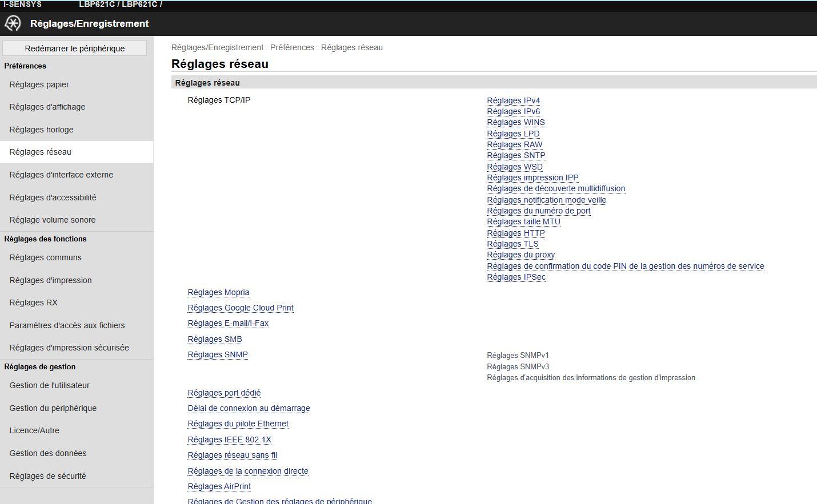817x504 pixels.
Task: Open Réglages réseau sans fil link
Action: click(232, 455)
